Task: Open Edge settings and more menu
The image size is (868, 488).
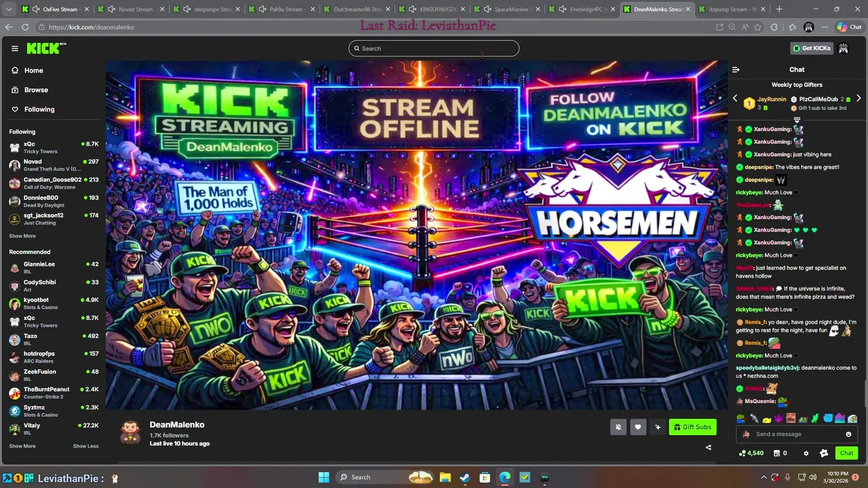Action: coord(825,27)
